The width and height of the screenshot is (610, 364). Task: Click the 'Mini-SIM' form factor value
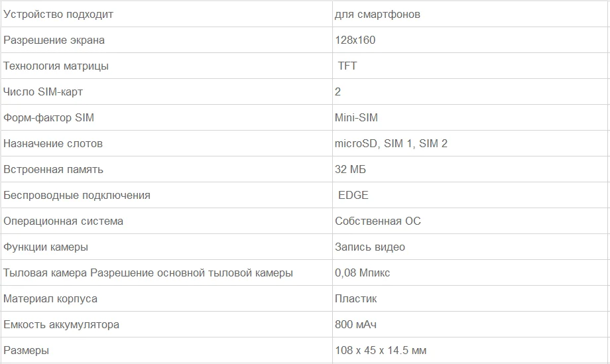pyautogui.click(x=357, y=117)
